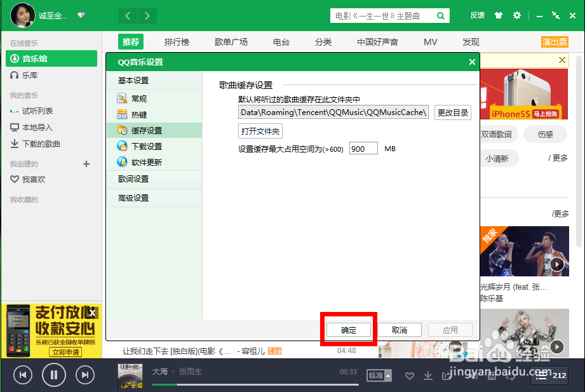The height and width of the screenshot is (392, 585).
Task: Open 音乐馆 in the sidebar
Action: (x=51, y=58)
